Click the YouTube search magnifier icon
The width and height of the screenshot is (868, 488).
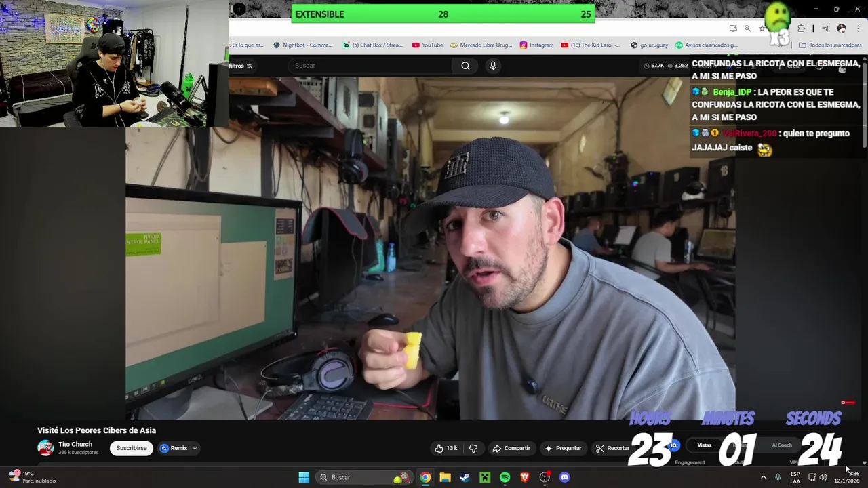click(465, 66)
